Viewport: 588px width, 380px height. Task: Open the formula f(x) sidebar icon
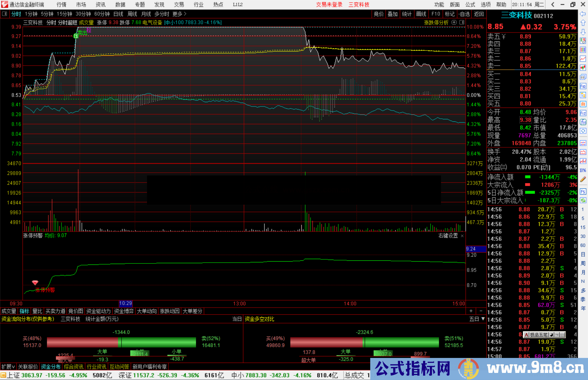click(583, 122)
